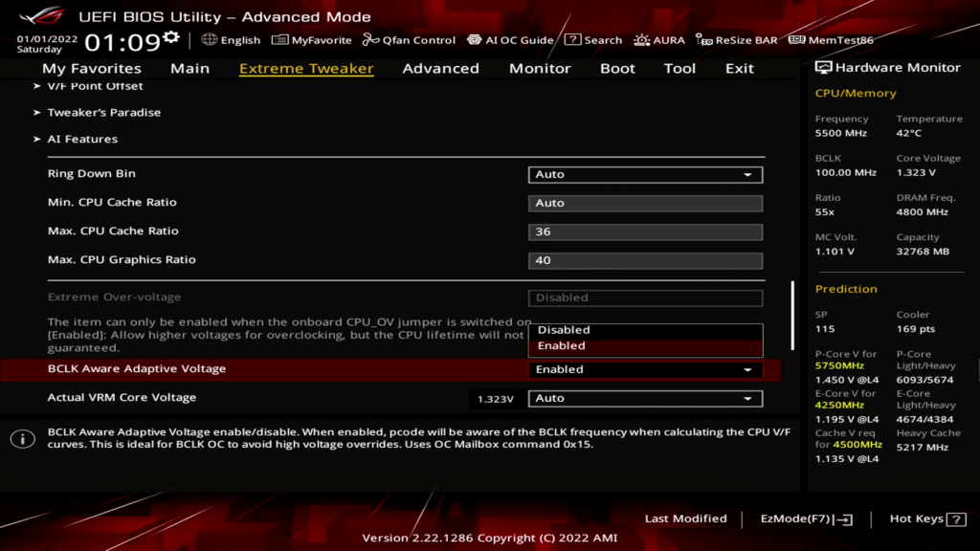The width and height of the screenshot is (980, 551).
Task: Click the 5500 MHz frequency value
Action: (x=840, y=133)
